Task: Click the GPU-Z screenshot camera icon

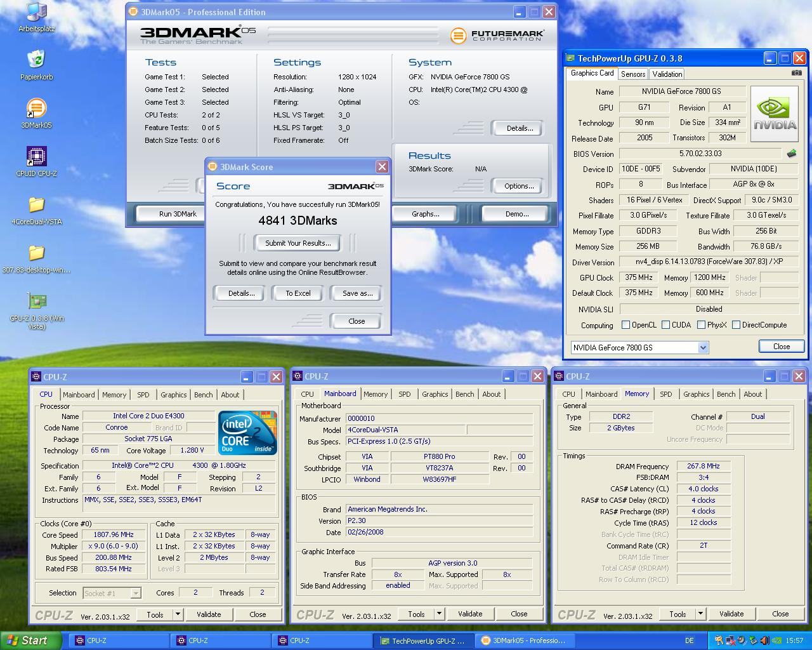Action: [796, 73]
